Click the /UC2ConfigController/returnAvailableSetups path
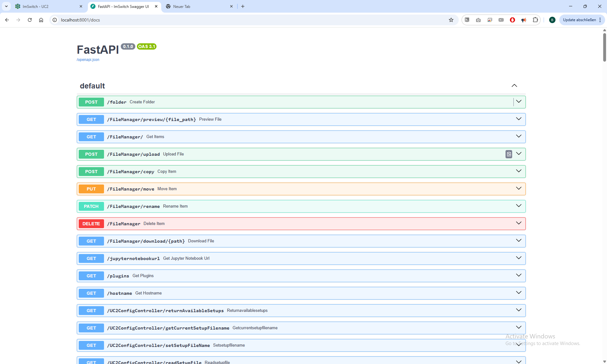The height and width of the screenshot is (364, 607). coord(165,311)
